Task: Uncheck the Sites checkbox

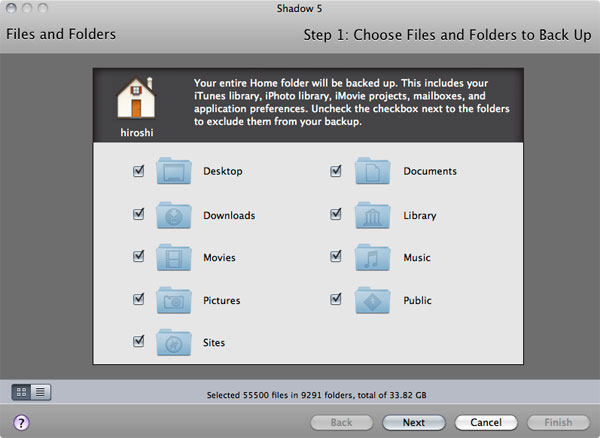Action: (x=139, y=341)
